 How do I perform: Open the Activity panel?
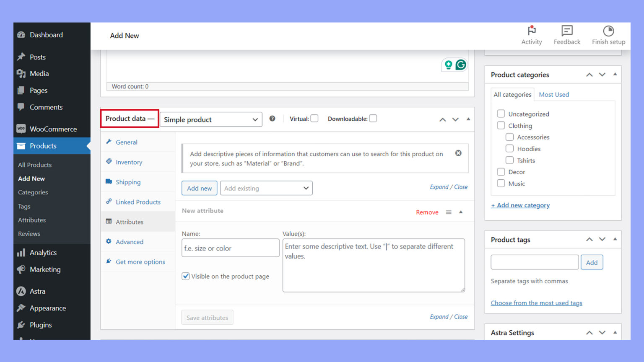point(531,35)
